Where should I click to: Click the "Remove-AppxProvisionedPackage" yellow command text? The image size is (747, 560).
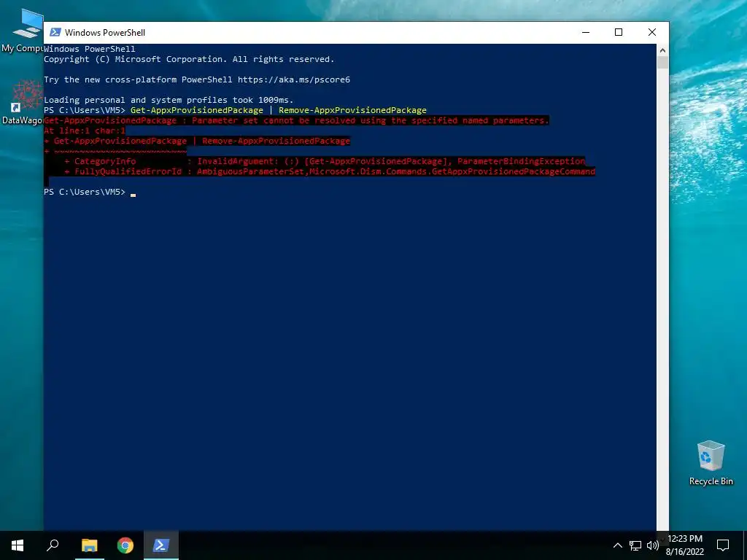tap(352, 110)
